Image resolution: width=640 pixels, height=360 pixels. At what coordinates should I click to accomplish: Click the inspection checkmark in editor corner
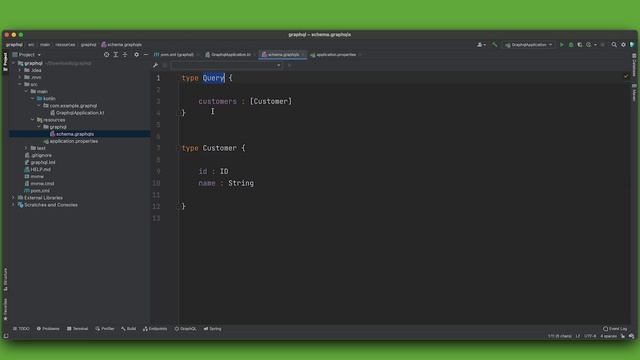(x=626, y=76)
